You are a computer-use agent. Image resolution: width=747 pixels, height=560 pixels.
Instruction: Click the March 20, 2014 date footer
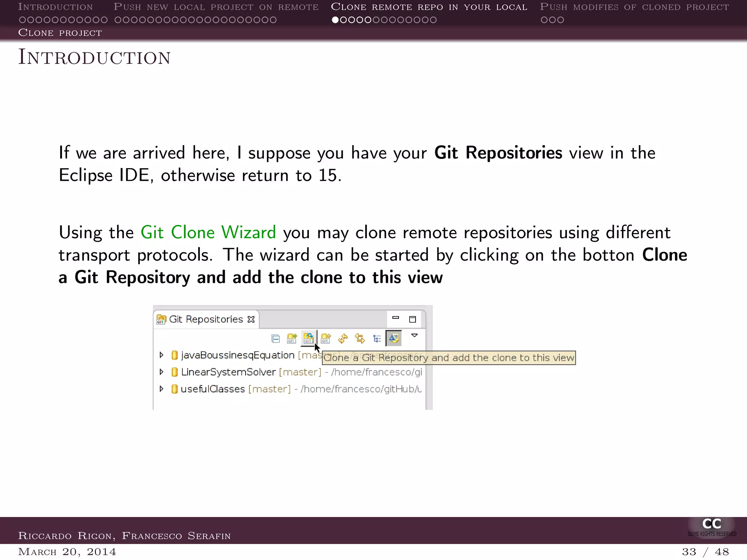pyautogui.click(x=67, y=552)
